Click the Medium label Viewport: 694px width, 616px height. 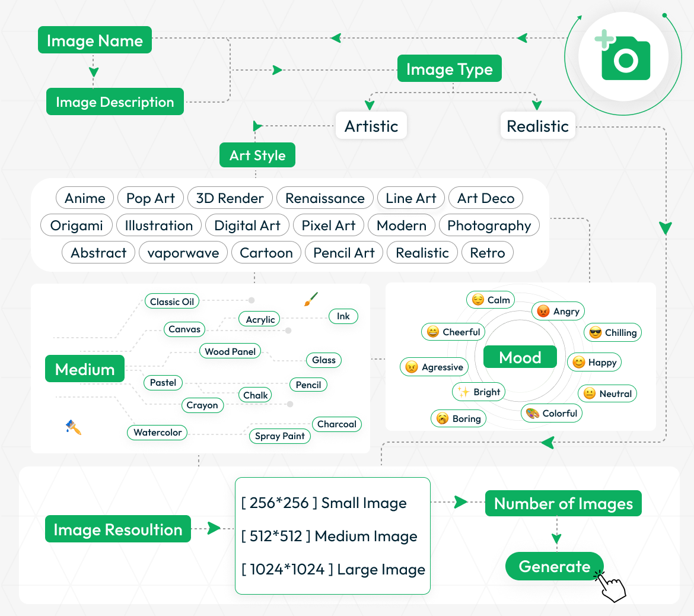coord(85,369)
